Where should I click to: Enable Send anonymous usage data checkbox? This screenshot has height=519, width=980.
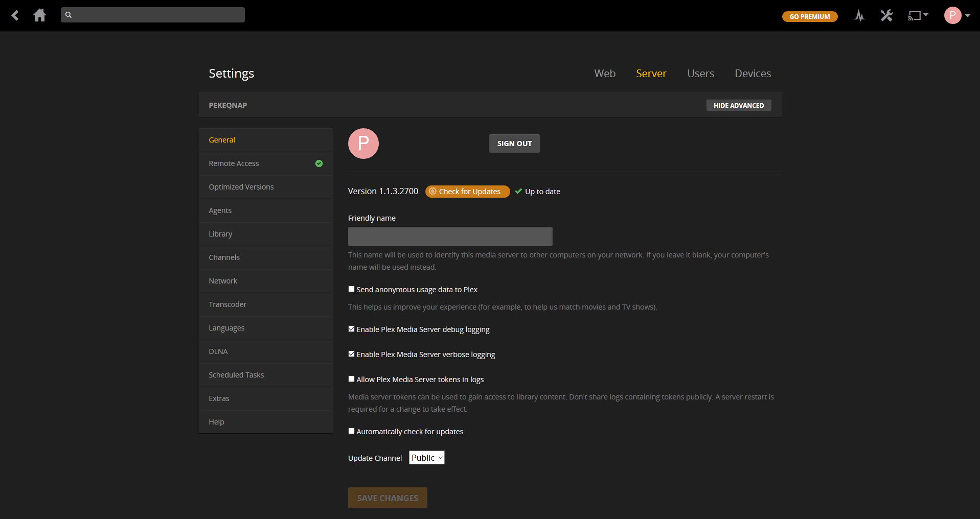352,289
